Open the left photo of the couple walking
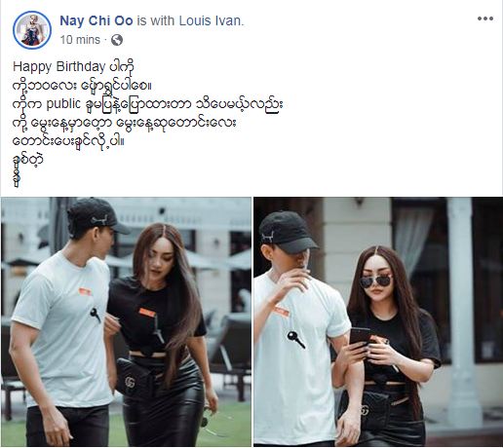This screenshot has height=448, width=503. tap(126, 321)
